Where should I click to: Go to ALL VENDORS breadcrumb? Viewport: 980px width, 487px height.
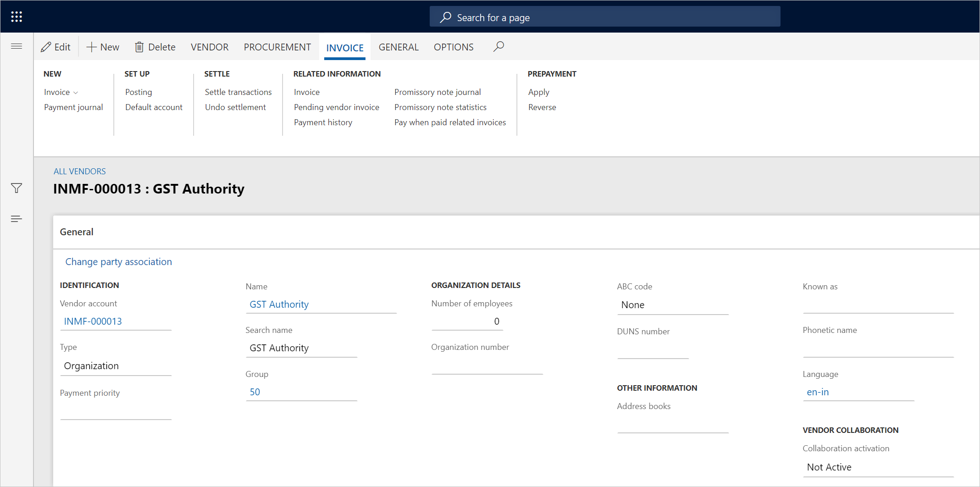(x=79, y=172)
